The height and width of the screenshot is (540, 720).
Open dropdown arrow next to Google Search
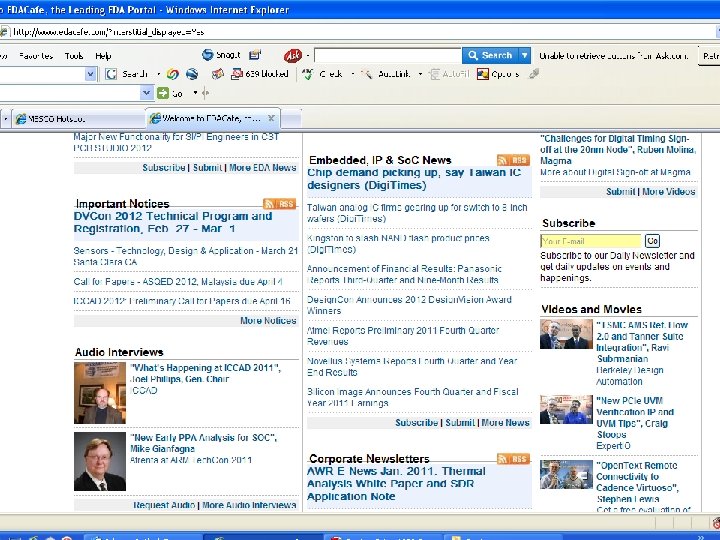(158, 74)
